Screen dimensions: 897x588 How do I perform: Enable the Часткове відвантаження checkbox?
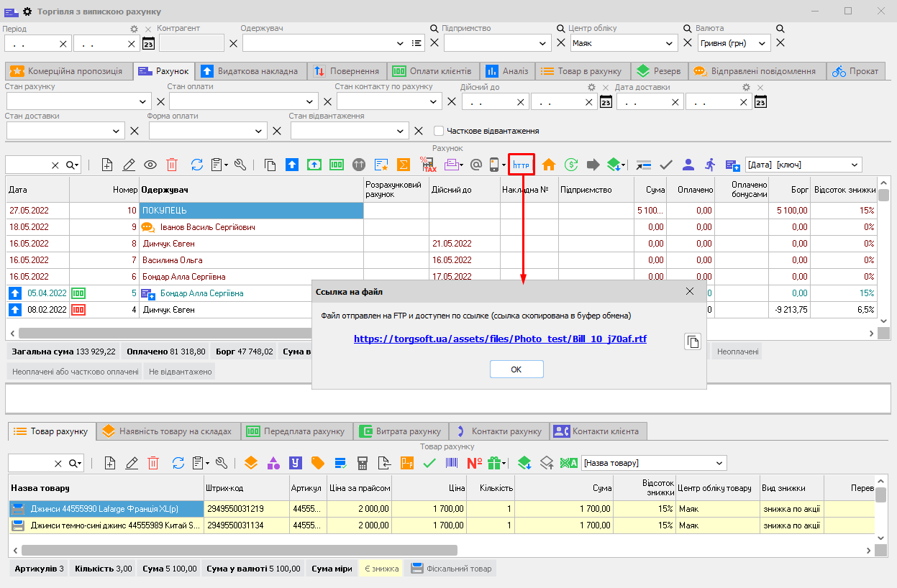pyautogui.click(x=439, y=132)
